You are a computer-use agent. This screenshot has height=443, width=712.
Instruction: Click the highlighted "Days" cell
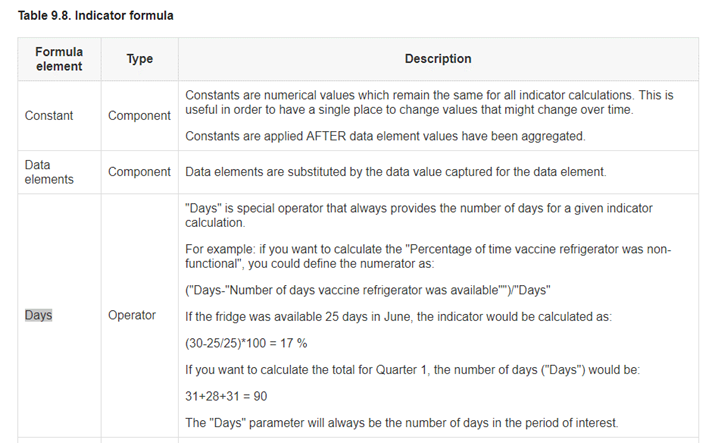tap(39, 315)
